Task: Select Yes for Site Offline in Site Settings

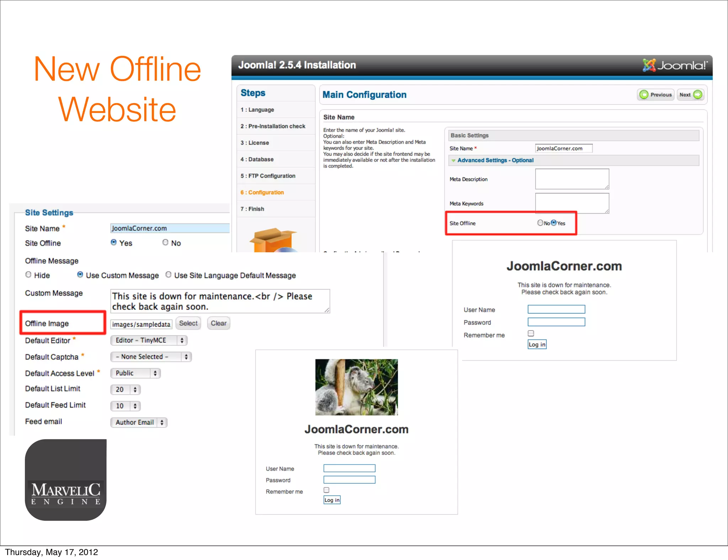Action: [114, 242]
